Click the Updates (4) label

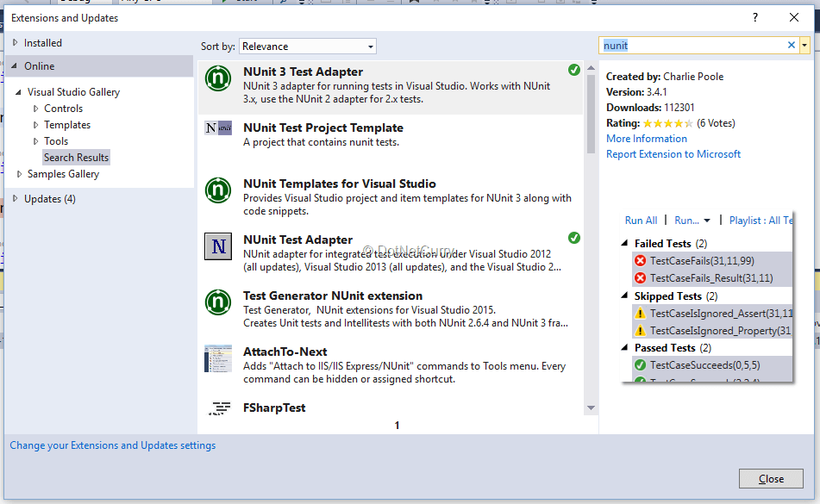coord(50,199)
